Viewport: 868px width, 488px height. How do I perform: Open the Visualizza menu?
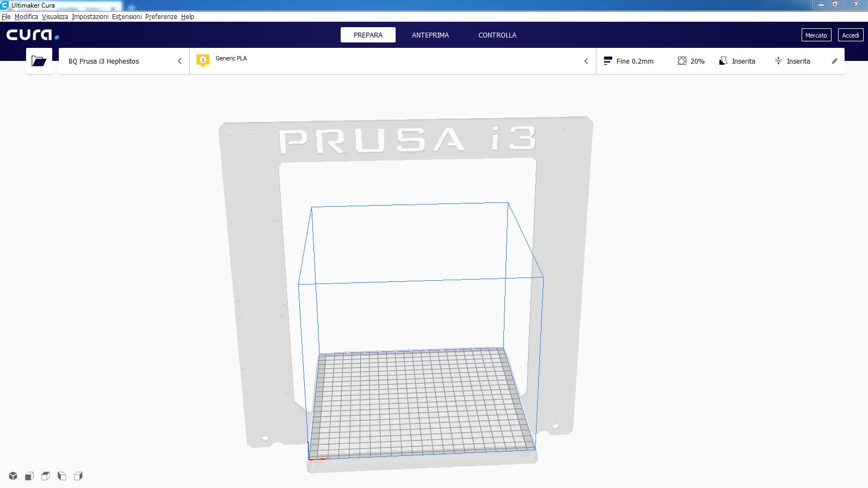[x=55, y=17]
